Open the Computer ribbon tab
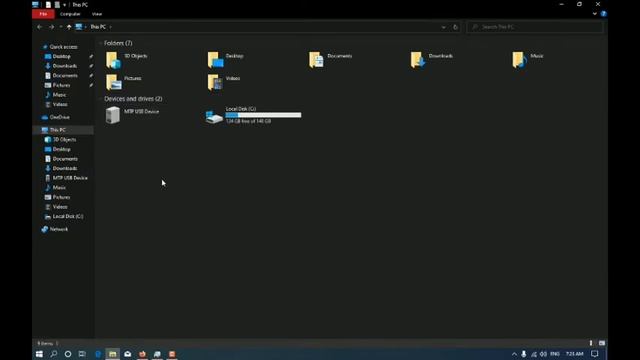 pos(70,14)
